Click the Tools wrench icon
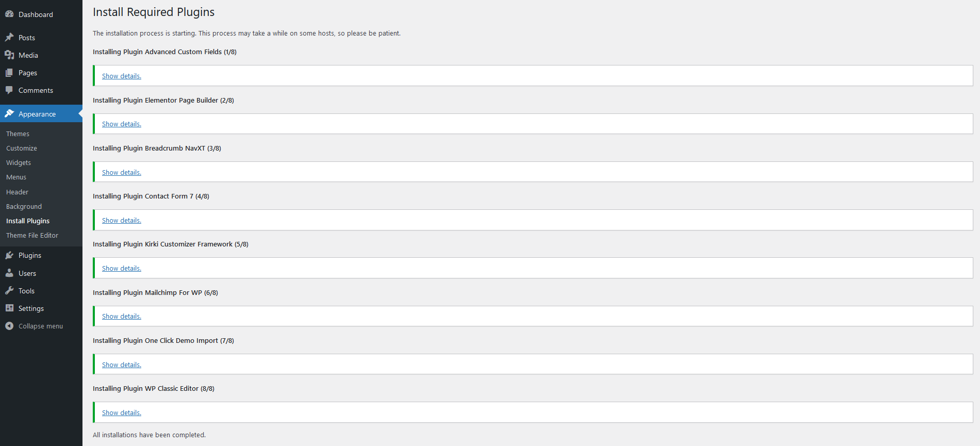 coord(9,291)
